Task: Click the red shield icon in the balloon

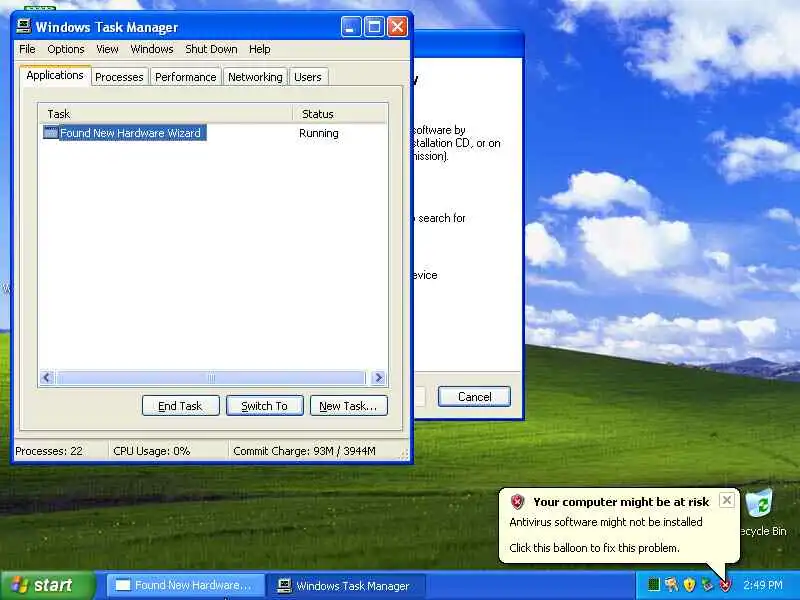Action: pos(517,502)
